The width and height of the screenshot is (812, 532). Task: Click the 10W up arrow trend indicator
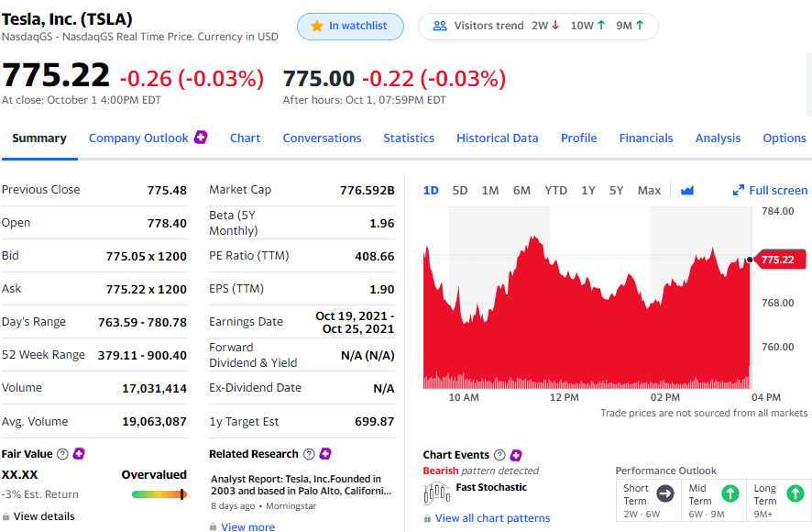(x=601, y=26)
